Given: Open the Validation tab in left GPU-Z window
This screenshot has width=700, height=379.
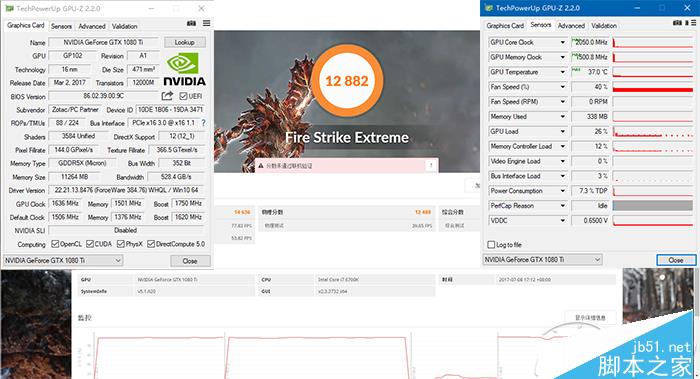Looking at the screenshot, I should (x=125, y=26).
